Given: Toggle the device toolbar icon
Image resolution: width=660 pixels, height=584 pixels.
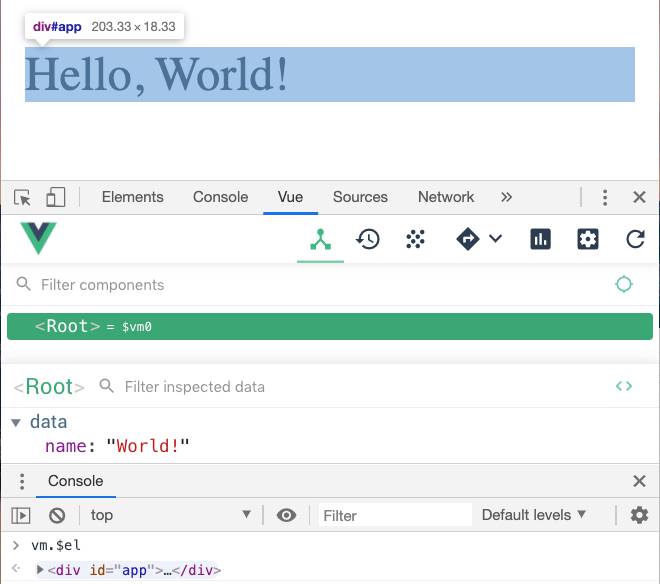Looking at the screenshot, I should 55,197.
